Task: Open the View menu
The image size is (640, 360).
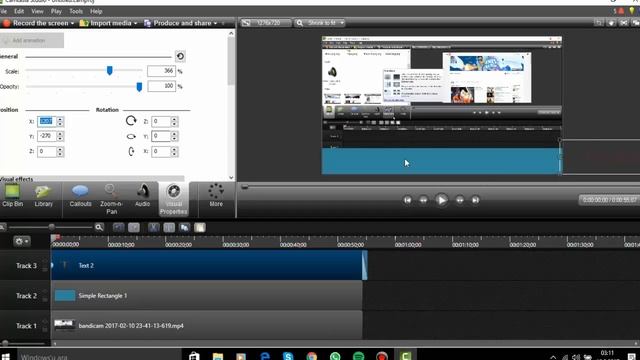Action: (37, 11)
